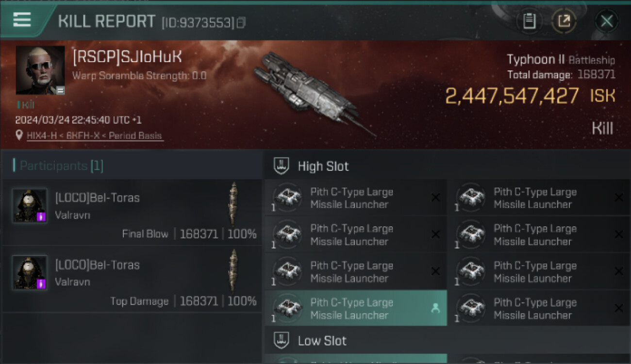The width and height of the screenshot is (631, 364).
Task: Click the share export icon
Action: tap(564, 21)
